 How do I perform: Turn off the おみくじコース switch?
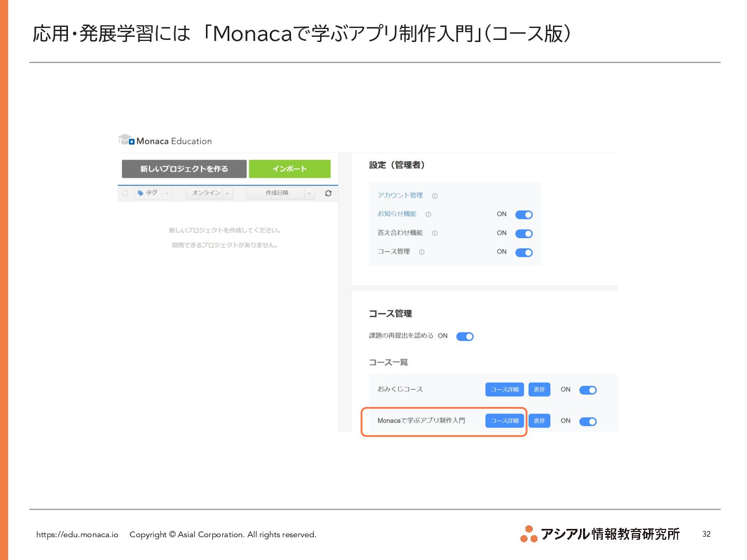tap(588, 390)
